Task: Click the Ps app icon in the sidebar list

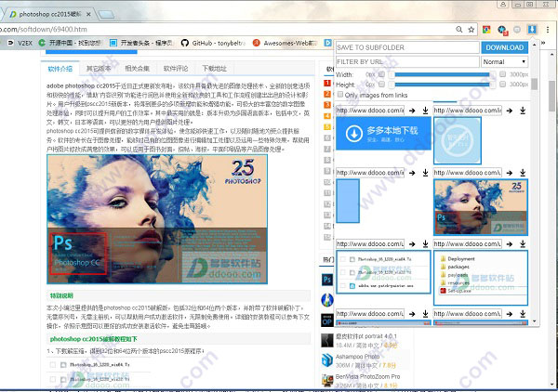Action: coord(327,280)
